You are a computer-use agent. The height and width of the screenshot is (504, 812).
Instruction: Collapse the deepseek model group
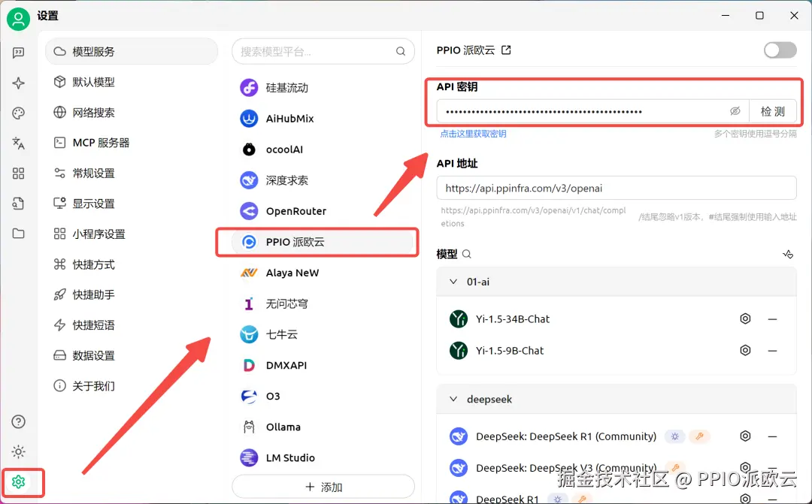pyautogui.click(x=453, y=400)
